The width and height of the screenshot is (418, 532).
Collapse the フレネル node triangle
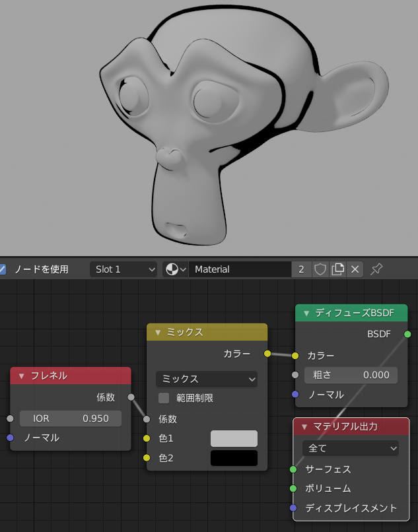(21, 376)
